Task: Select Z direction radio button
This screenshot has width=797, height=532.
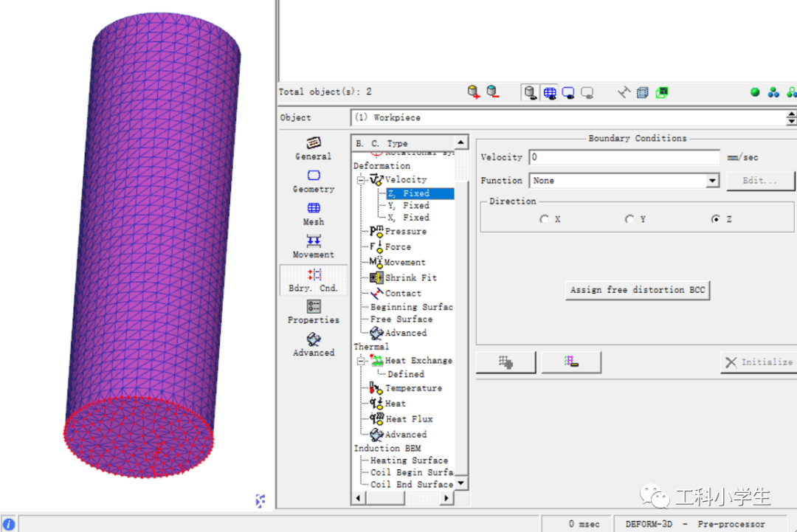Action: click(716, 219)
